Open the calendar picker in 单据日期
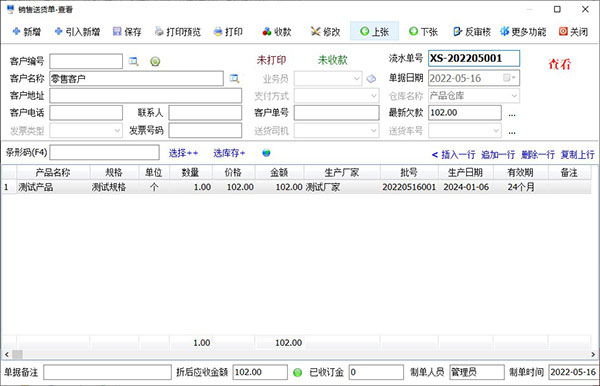The width and height of the screenshot is (600, 386). pyautogui.click(x=510, y=78)
